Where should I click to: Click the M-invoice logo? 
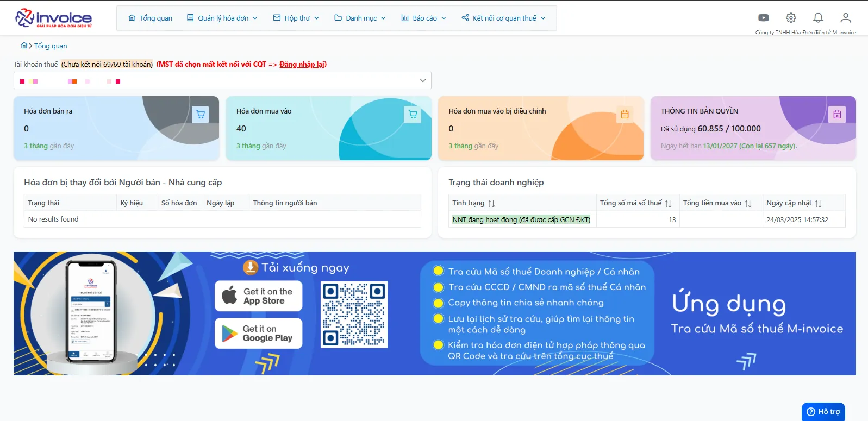click(53, 18)
